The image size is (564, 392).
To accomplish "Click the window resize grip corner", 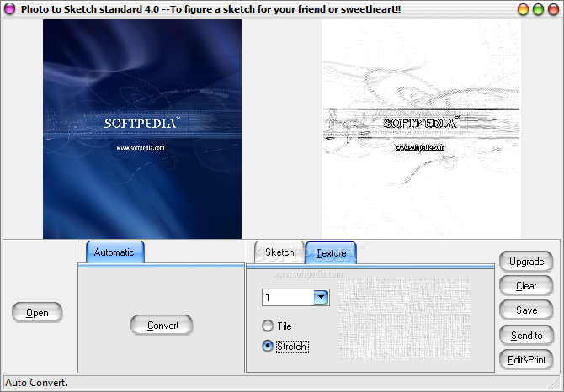I will point(556,384).
